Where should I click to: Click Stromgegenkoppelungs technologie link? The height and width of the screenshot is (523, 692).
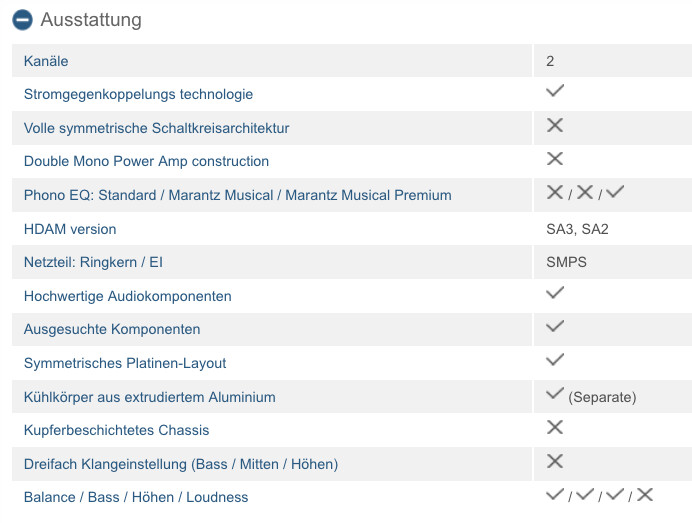pyautogui.click(x=138, y=94)
